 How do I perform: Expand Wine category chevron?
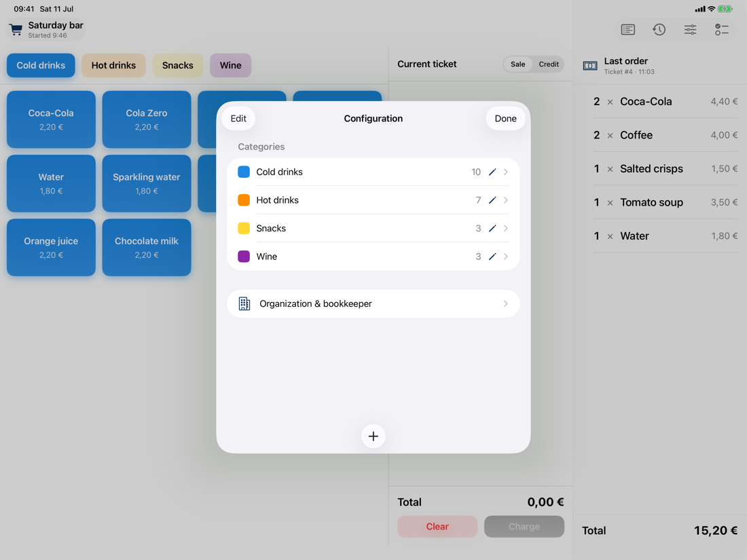pyautogui.click(x=506, y=256)
